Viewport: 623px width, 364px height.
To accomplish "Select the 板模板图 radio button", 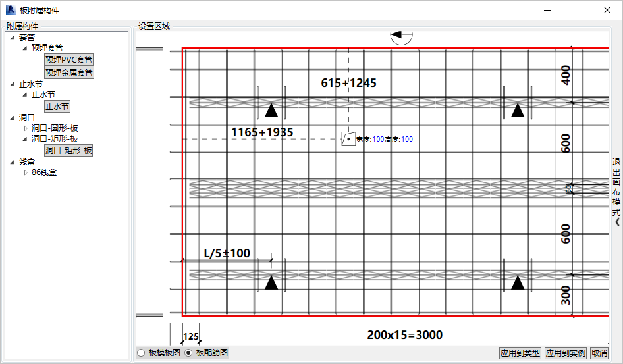I will (x=141, y=353).
